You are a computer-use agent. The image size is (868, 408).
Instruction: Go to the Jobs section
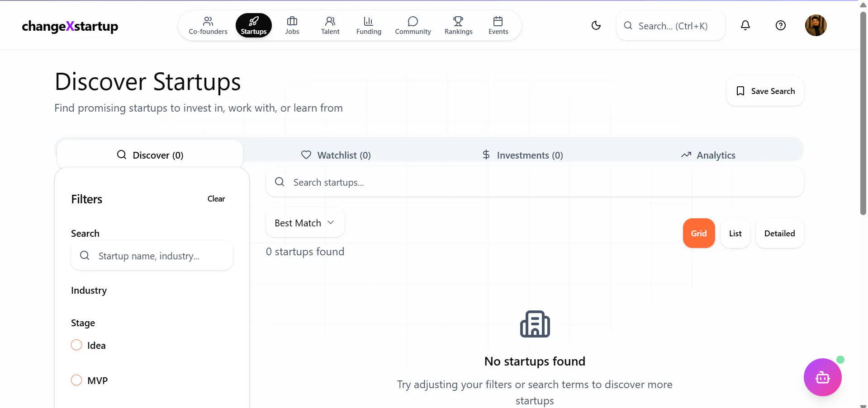[292, 26]
